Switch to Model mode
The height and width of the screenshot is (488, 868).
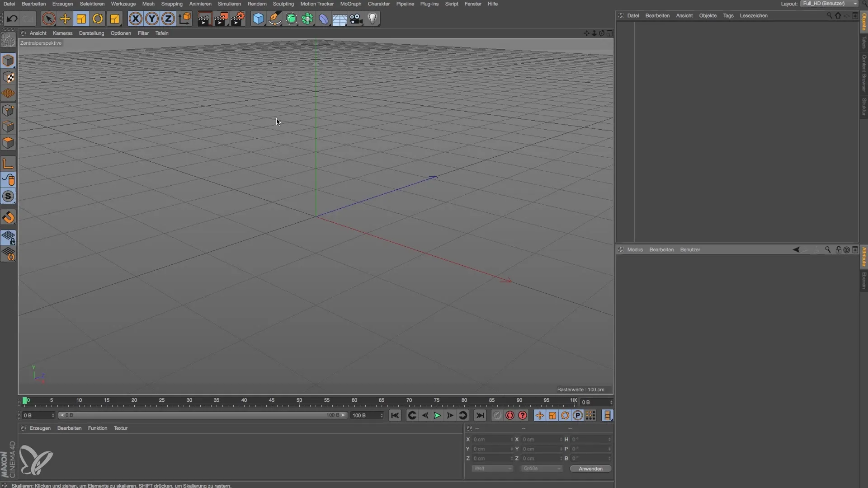(x=8, y=61)
